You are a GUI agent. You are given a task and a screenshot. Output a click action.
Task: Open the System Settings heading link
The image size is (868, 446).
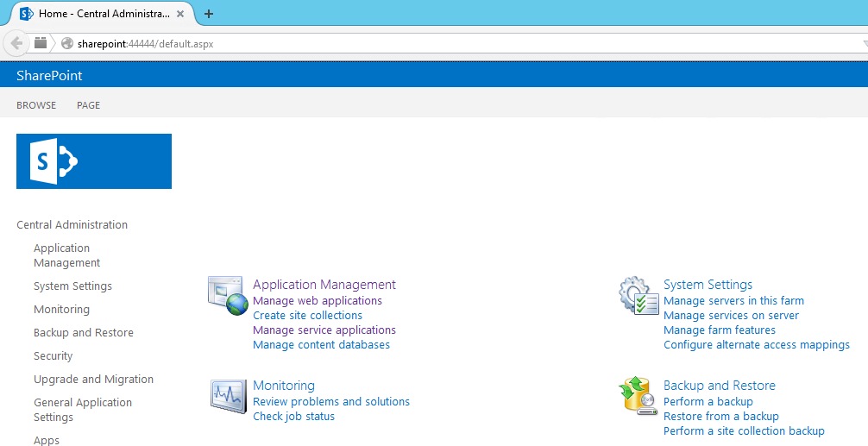pyautogui.click(x=708, y=285)
